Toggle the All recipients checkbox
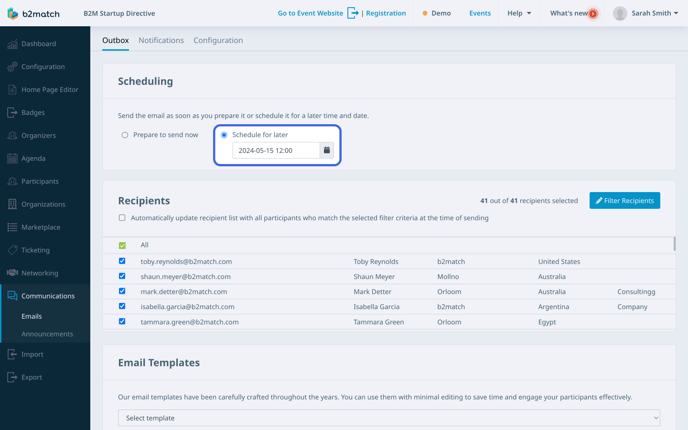Image resolution: width=688 pixels, height=430 pixels. (122, 245)
